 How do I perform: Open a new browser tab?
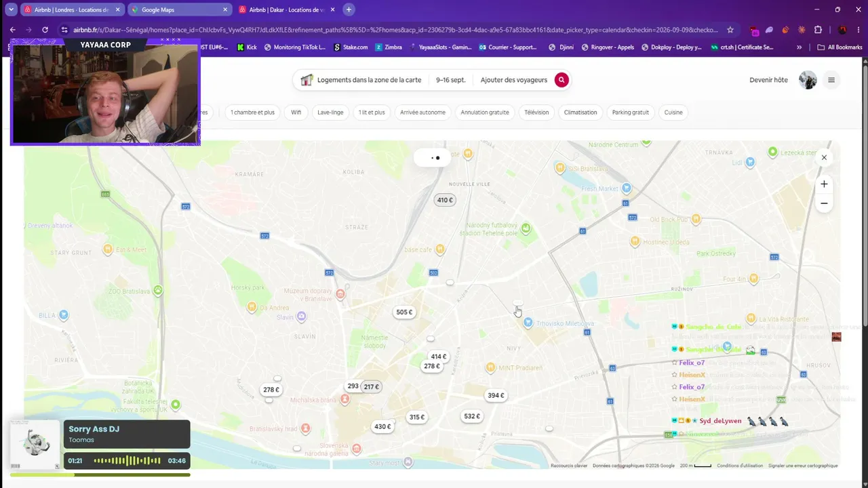pos(349,9)
